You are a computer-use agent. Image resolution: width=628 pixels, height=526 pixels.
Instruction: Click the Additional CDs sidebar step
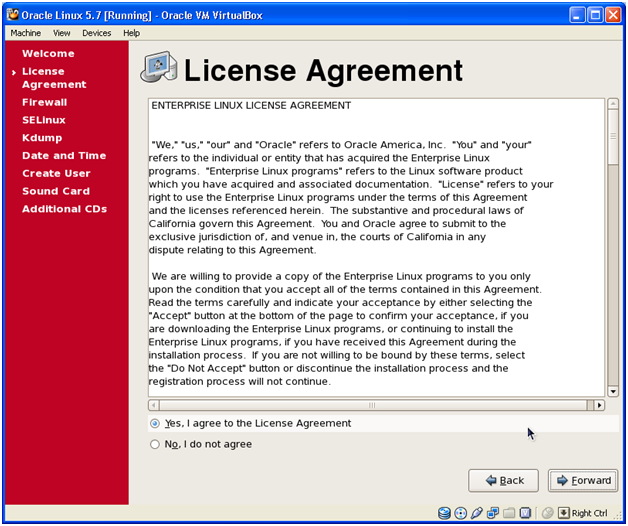[x=64, y=209]
